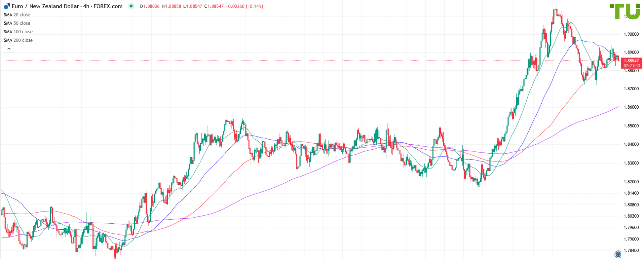
Task: Click the high value H1.88858
Action: [171, 6]
